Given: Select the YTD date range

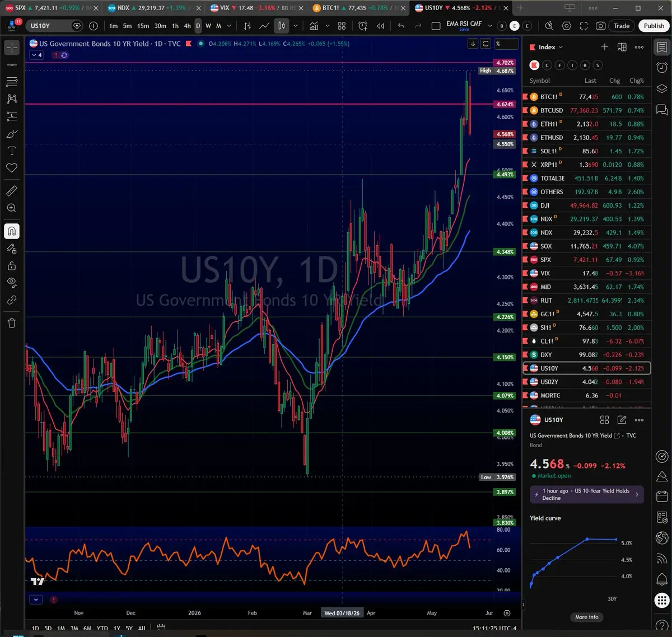Looking at the screenshot, I should click(102, 629).
